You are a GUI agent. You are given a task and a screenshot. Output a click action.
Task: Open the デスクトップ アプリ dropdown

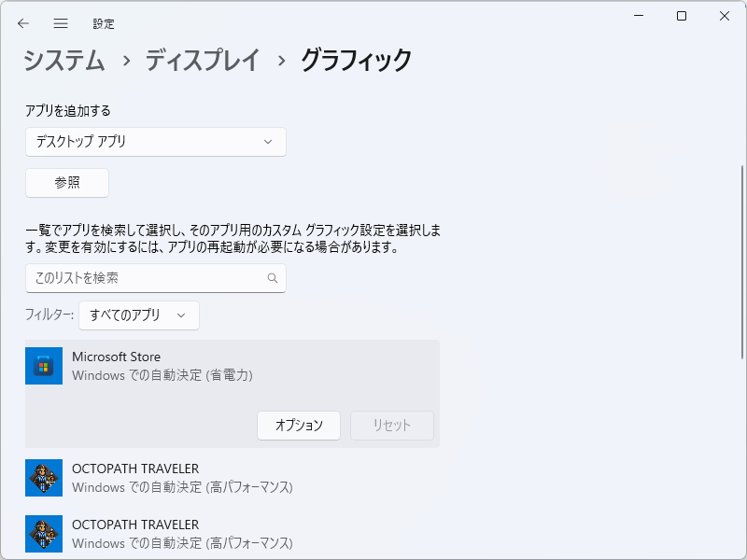[155, 142]
